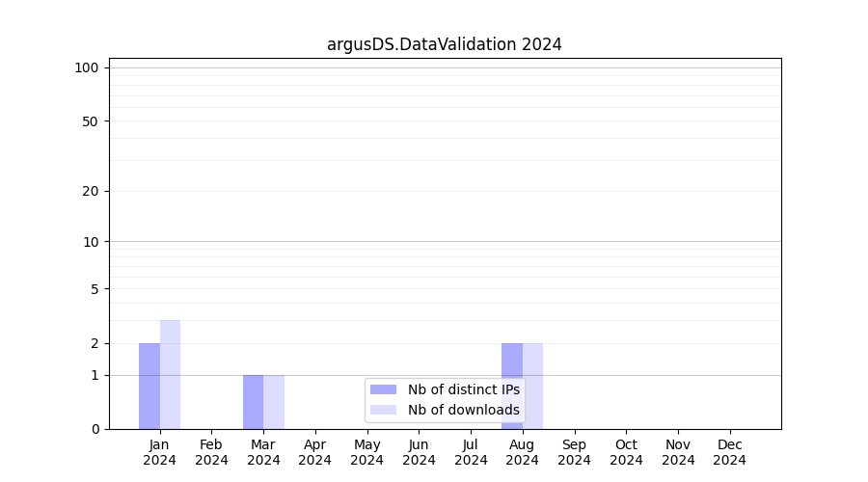Click the 0 y-axis tick label
Viewport: 868px width, 482px height.
click(x=95, y=429)
